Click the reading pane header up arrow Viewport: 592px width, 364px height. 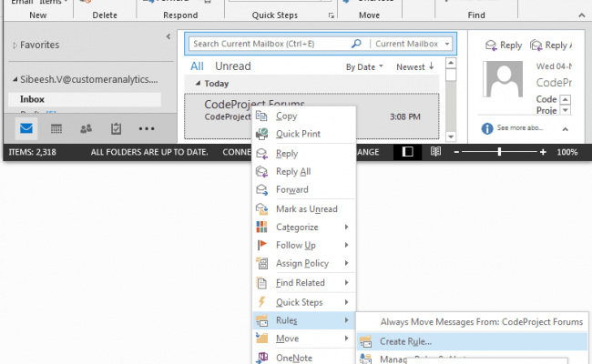coord(566,99)
